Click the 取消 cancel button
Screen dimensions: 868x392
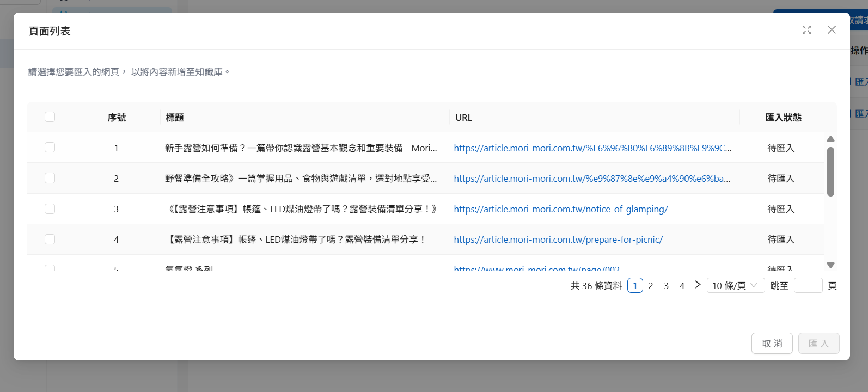pyautogui.click(x=772, y=344)
